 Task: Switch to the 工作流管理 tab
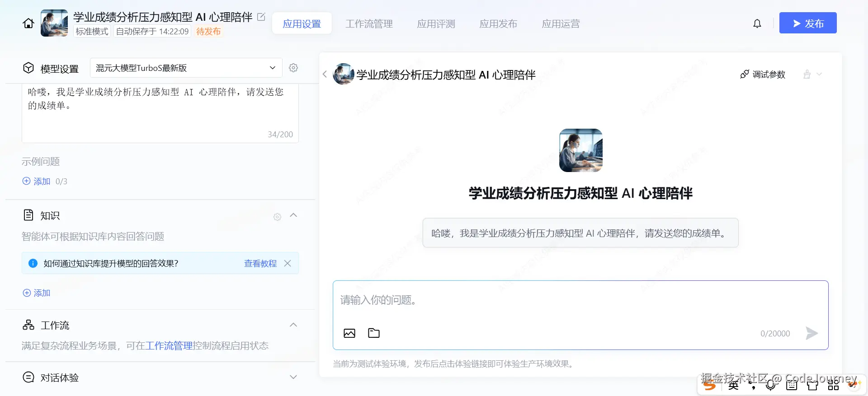point(369,23)
